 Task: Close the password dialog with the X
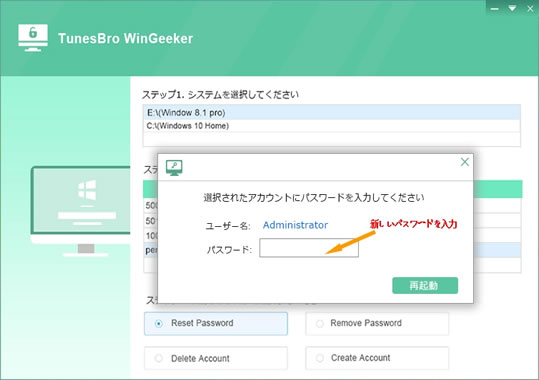pyautogui.click(x=464, y=162)
